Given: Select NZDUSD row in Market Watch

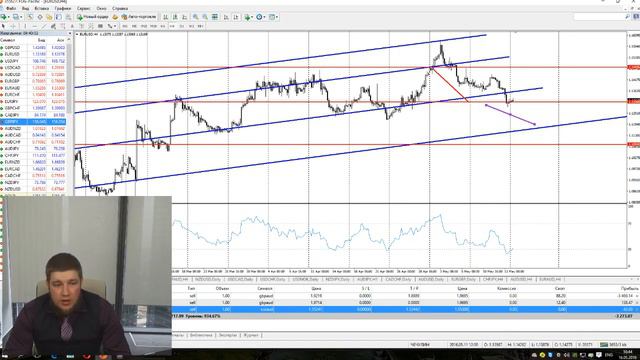Looking at the screenshot, I should click(33, 189).
